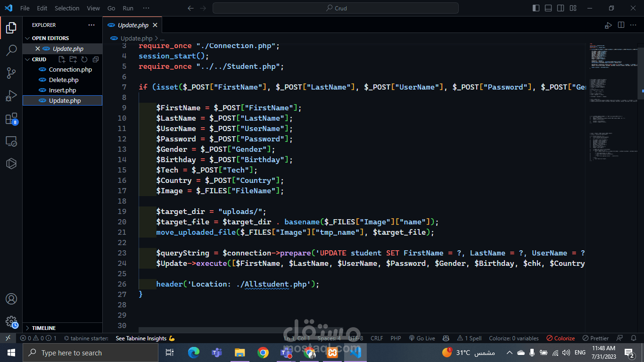Image resolution: width=644 pixels, height=362 pixels.
Task: Toggle the bottom panel layout
Action: click(x=548, y=8)
